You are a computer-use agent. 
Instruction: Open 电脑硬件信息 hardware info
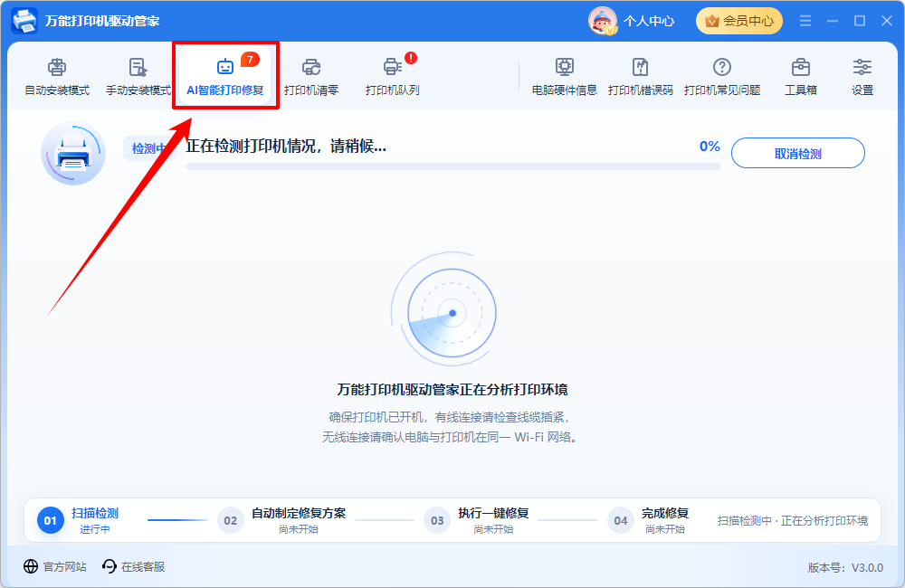point(565,77)
